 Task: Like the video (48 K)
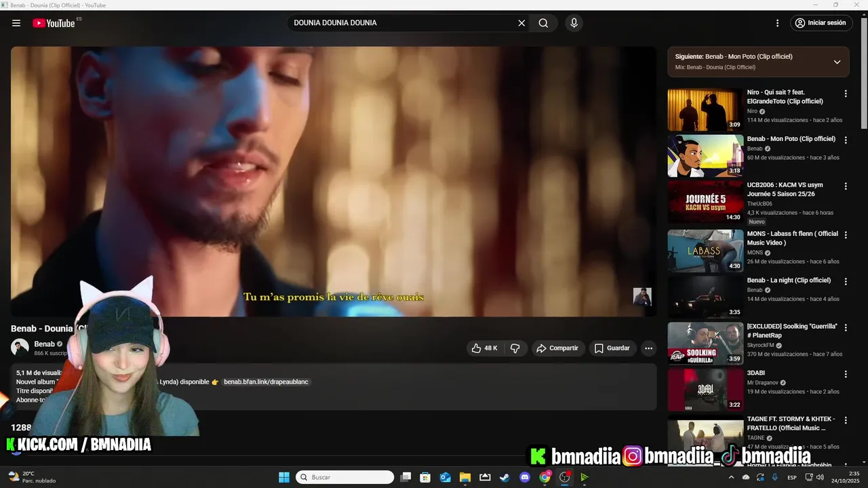(485, 348)
